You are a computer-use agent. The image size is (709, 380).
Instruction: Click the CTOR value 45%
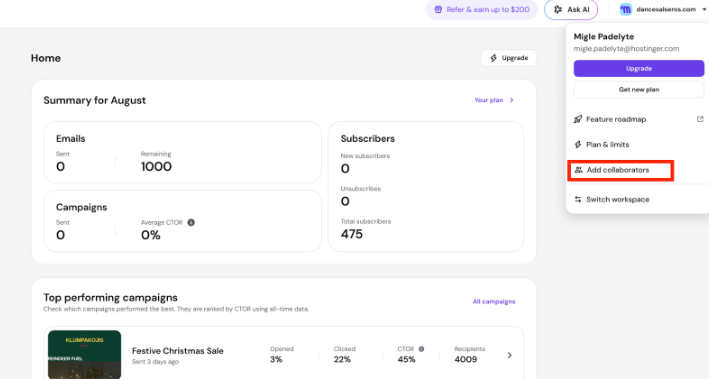click(406, 359)
